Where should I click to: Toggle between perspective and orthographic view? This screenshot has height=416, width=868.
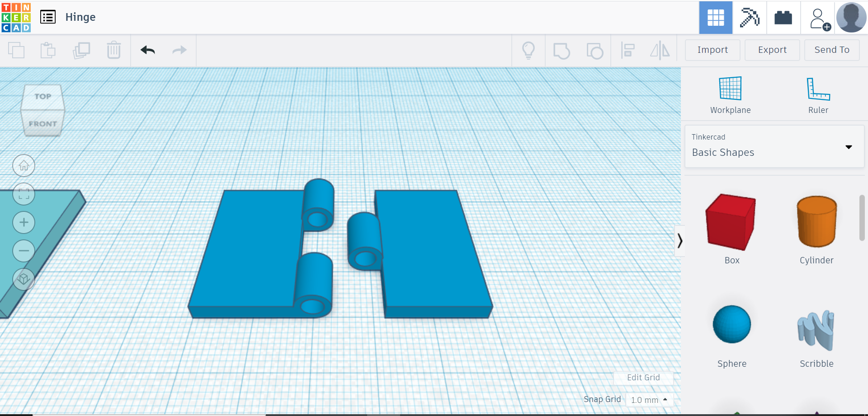click(x=24, y=280)
